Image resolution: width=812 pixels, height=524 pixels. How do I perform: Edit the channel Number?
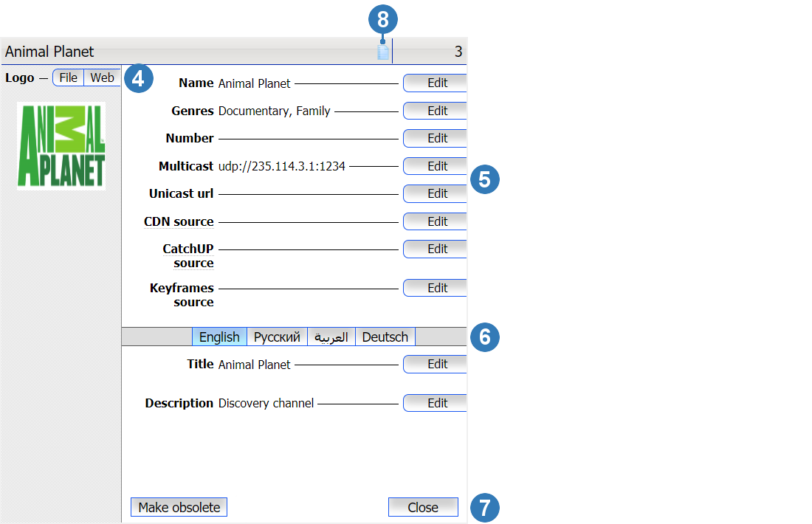(x=435, y=138)
